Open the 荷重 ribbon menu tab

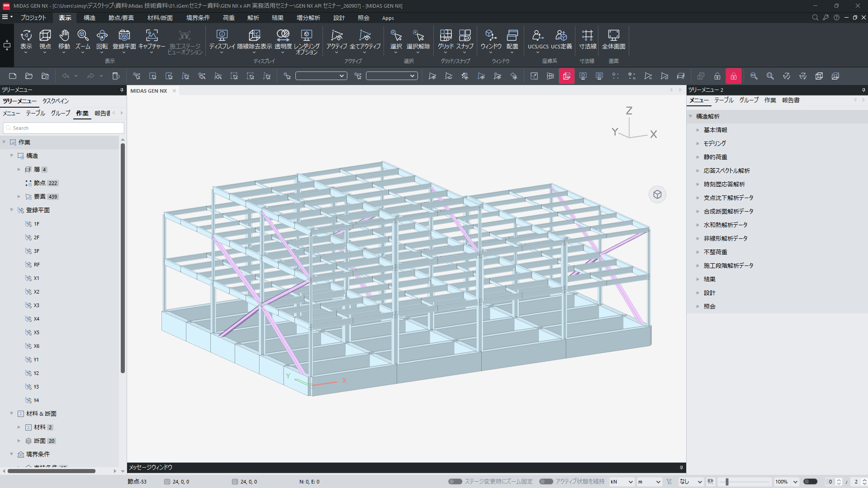click(228, 18)
